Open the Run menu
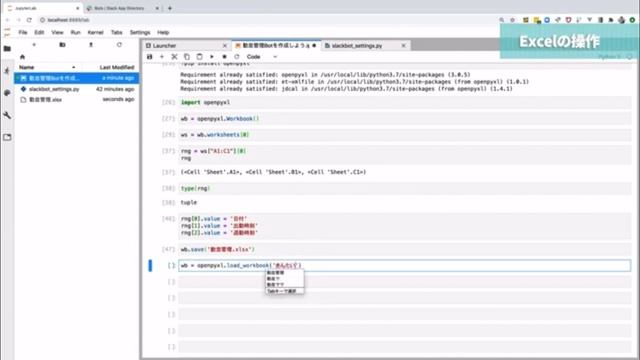 pos(76,32)
